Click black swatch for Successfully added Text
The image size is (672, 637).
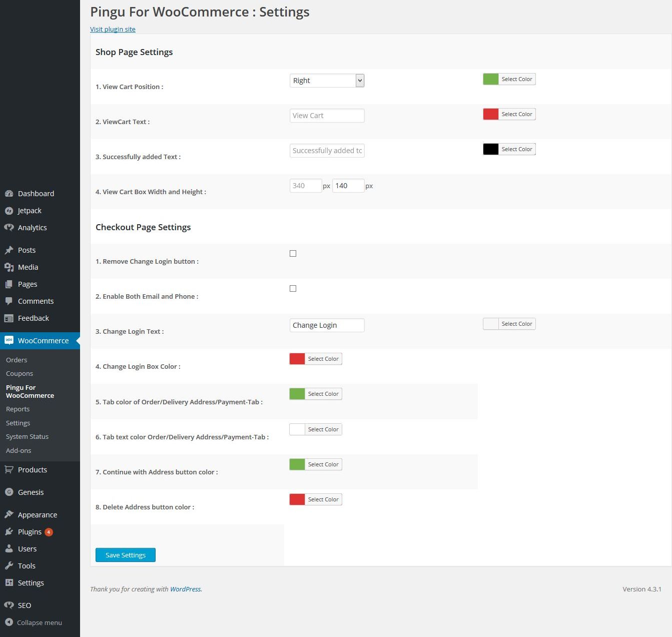tap(491, 149)
